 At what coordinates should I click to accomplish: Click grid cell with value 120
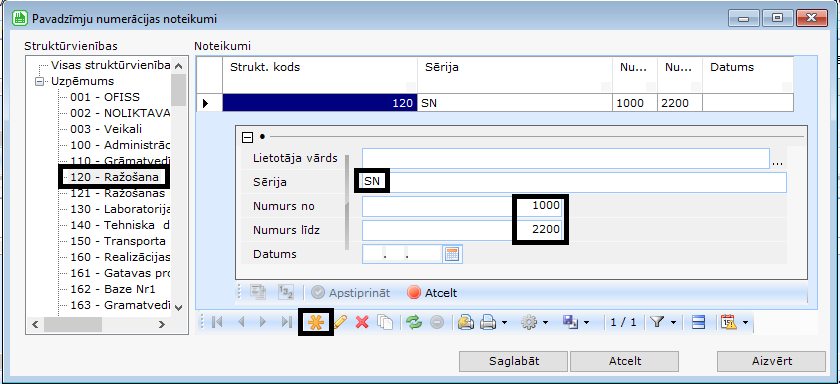click(320, 103)
